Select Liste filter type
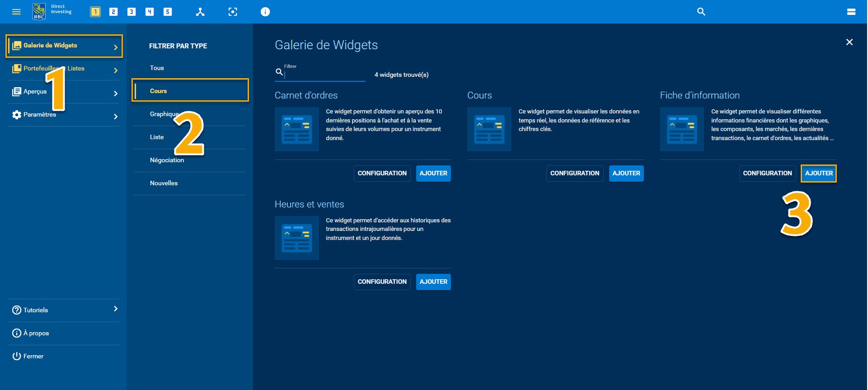868x390 pixels. pyautogui.click(x=190, y=137)
